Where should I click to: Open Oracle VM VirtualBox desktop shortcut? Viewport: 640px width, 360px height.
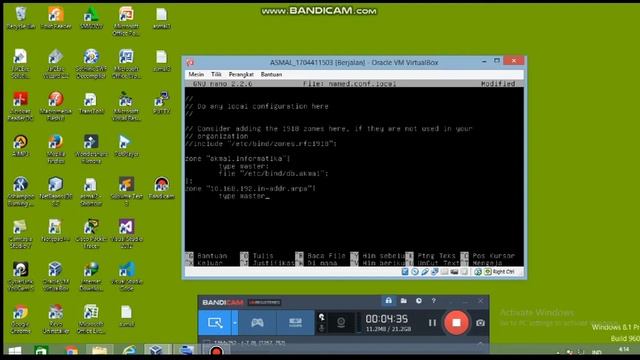point(56,276)
